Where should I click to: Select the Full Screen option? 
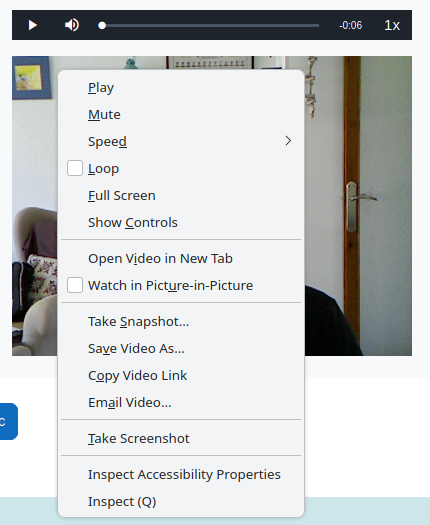(x=181, y=196)
